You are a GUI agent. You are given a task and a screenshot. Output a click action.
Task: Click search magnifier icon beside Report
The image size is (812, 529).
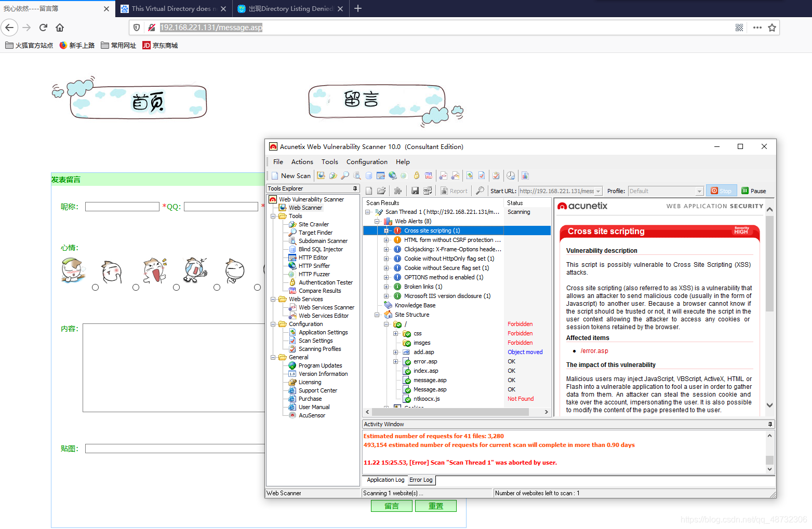pos(480,191)
